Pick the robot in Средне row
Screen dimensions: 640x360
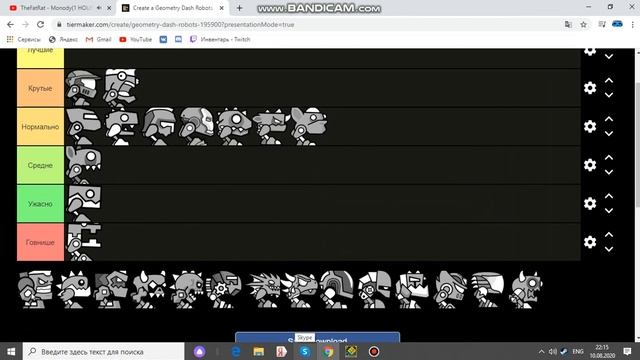(x=83, y=165)
